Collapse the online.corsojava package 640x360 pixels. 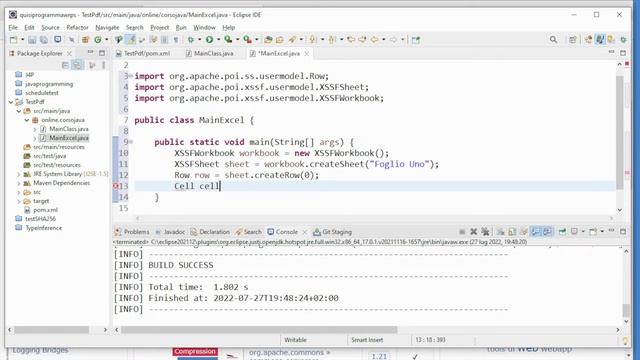[27, 120]
